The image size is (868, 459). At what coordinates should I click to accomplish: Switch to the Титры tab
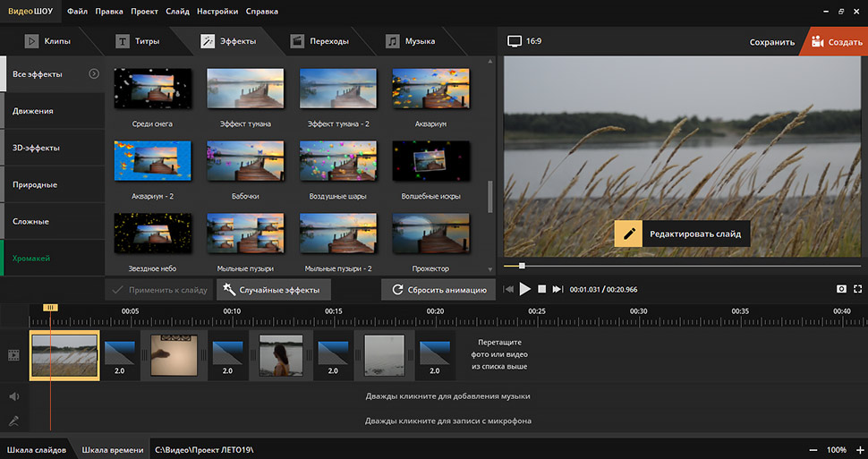(x=137, y=41)
